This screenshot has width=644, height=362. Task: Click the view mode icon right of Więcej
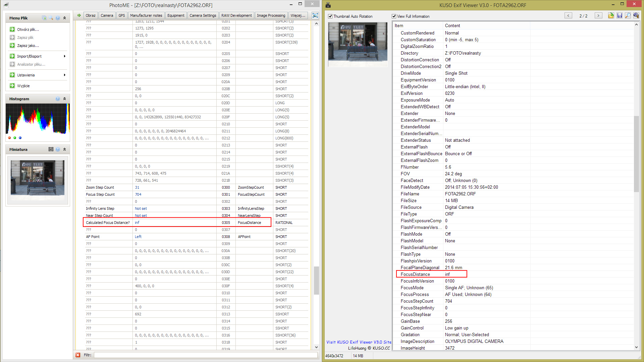pyautogui.click(x=315, y=15)
